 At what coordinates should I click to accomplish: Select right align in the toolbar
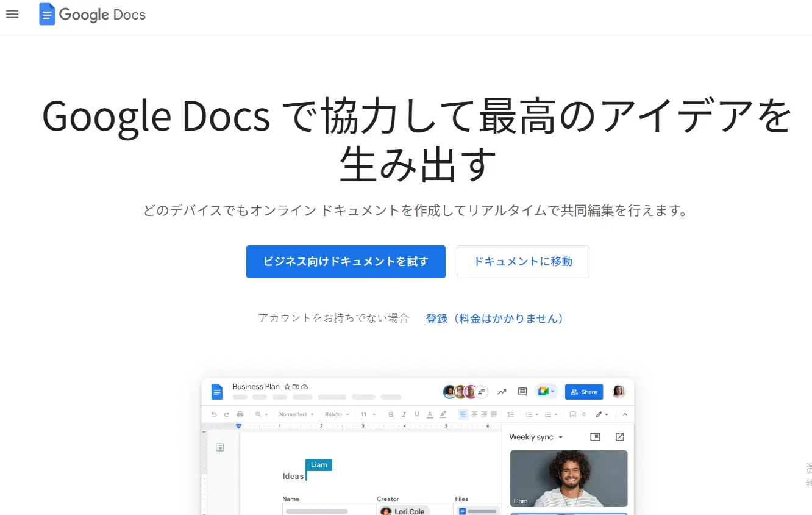point(484,414)
